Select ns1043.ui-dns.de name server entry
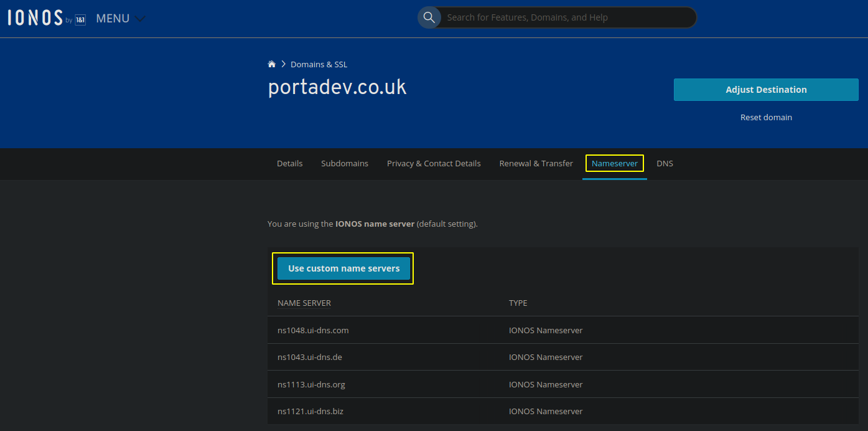 310,358
